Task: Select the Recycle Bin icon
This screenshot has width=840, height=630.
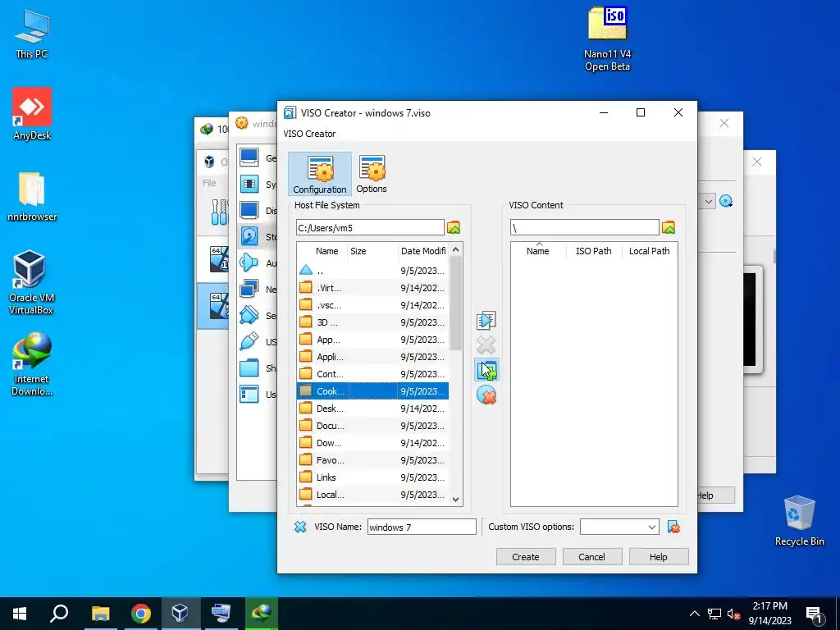Action: click(x=799, y=521)
